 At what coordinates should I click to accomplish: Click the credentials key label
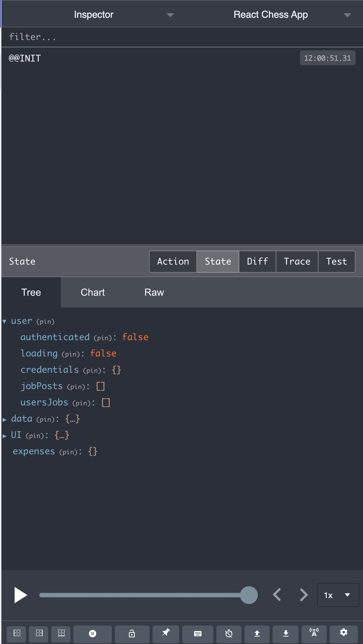coord(50,370)
